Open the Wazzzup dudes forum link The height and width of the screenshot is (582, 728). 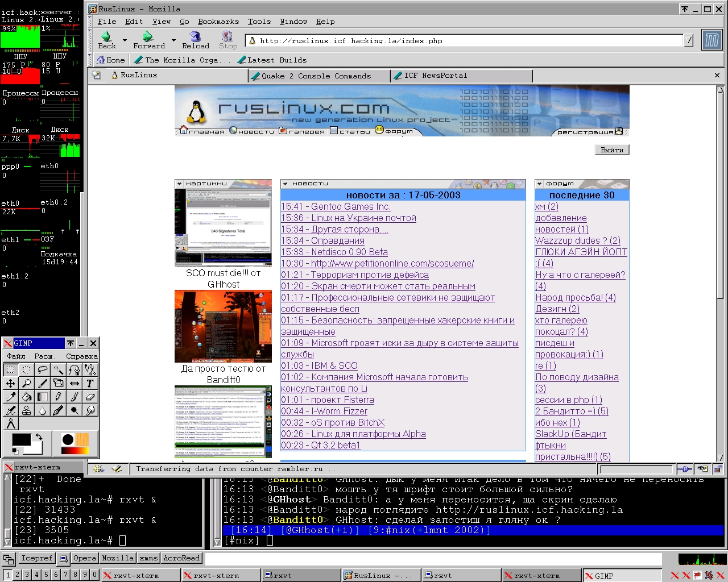pos(578,241)
